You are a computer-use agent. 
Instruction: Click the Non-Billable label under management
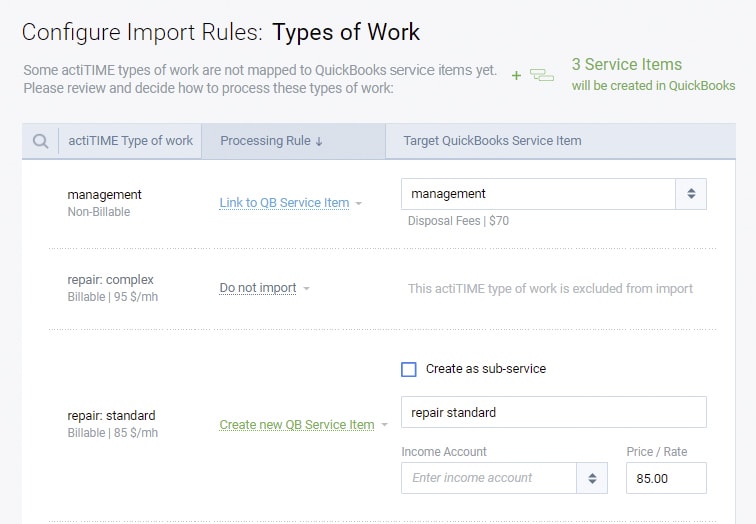[99, 212]
